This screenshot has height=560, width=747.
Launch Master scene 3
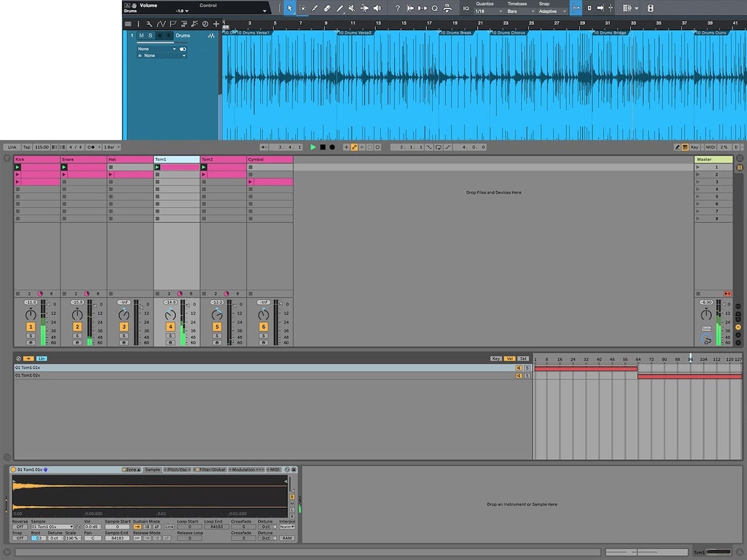[x=698, y=182]
